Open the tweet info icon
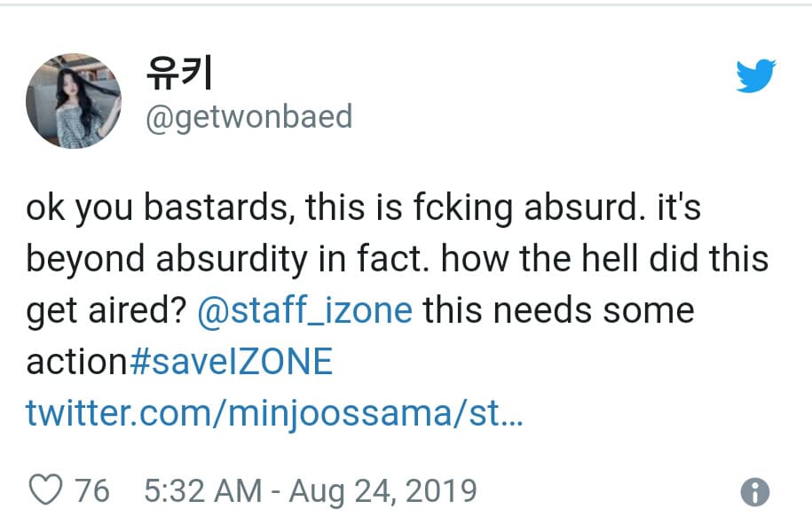Viewport: 812px width, 532px height. pyautogui.click(x=754, y=492)
